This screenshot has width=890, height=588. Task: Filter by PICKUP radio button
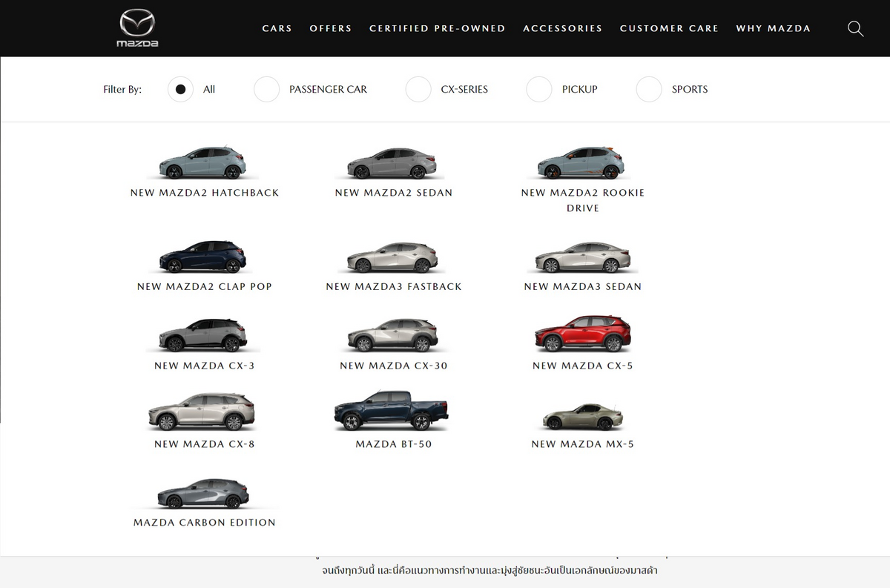click(539, 89)
